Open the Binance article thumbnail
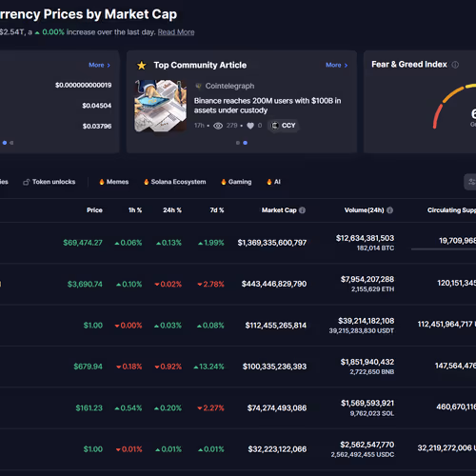Screen dimensions: 476x476 160,106
